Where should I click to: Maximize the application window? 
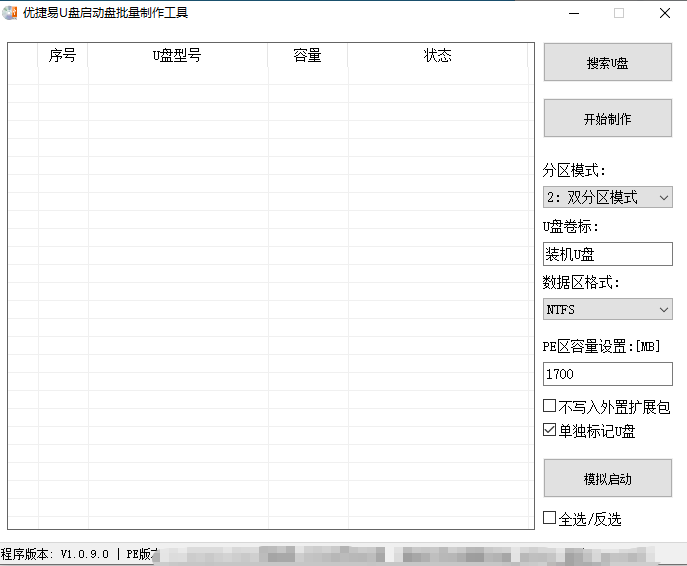tap(619, 13)
